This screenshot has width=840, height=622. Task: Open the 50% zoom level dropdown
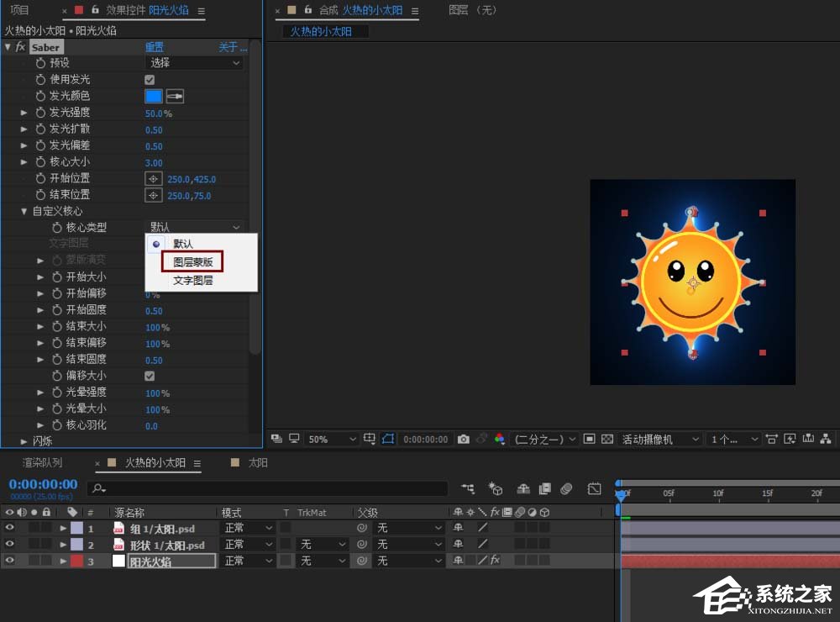(x=333, y=439)
